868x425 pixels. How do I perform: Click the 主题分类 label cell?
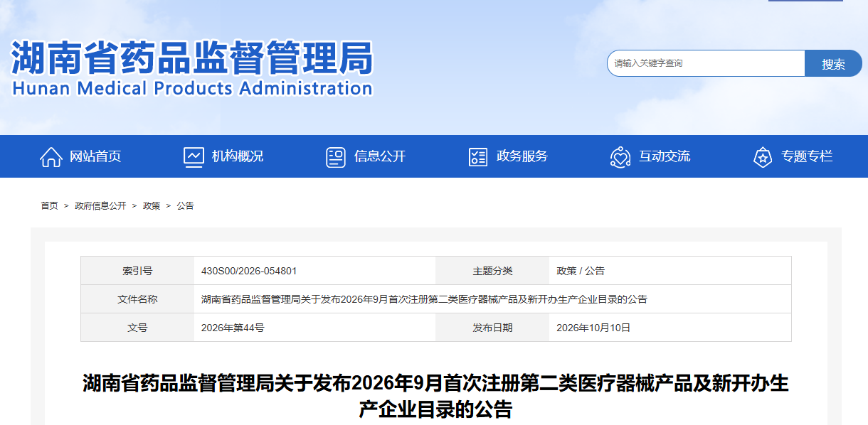(492, 271)
